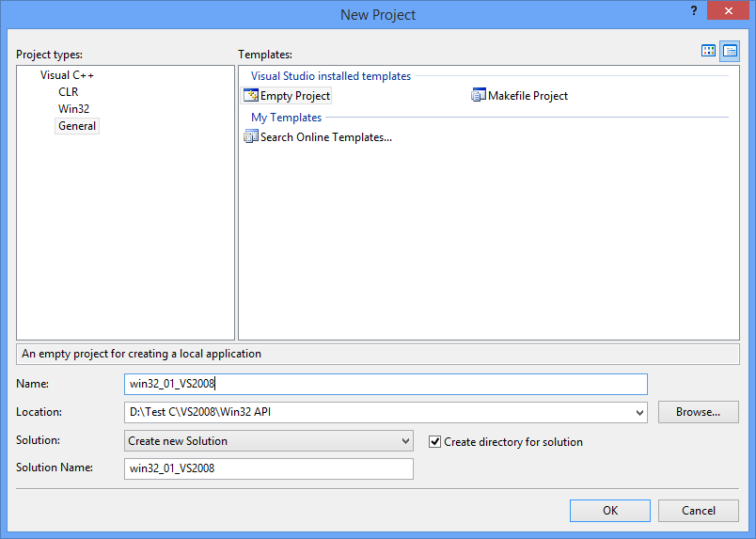Select CLR project type
The height and width of the screenshot is (539, 756).
click(68, 91)
